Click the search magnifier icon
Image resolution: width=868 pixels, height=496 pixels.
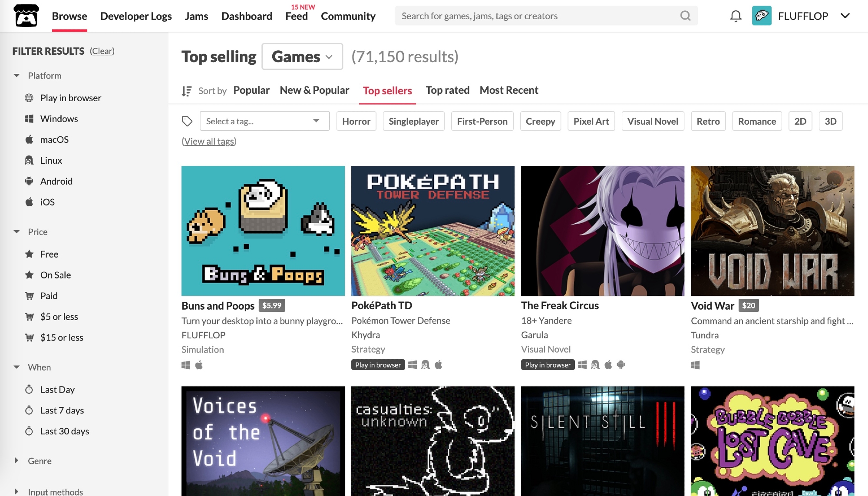pos(685,16)
